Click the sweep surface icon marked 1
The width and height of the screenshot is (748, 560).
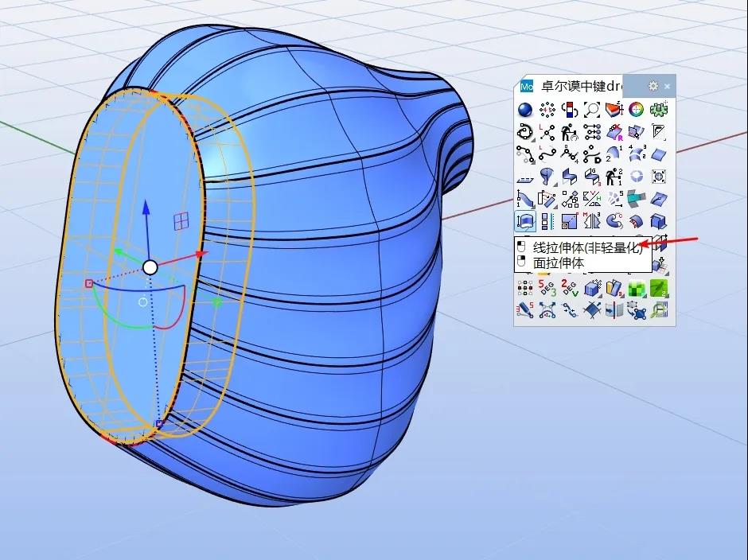[524, 200]
